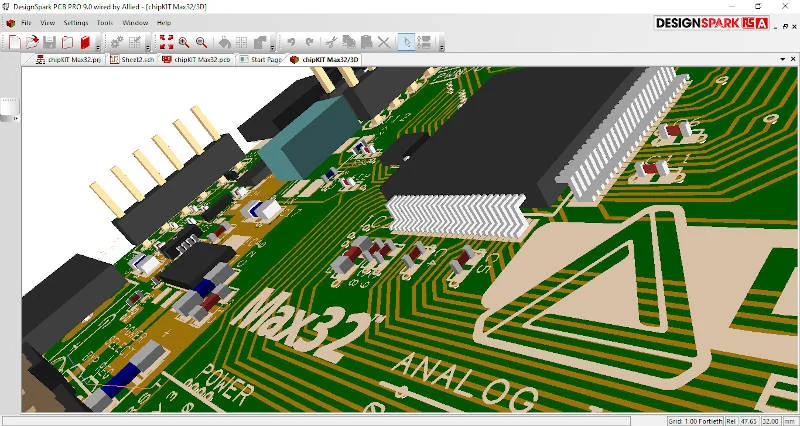This screenshot has height=426, width=800.
Task: Open the Window menu
Action: tap(135, 23)
